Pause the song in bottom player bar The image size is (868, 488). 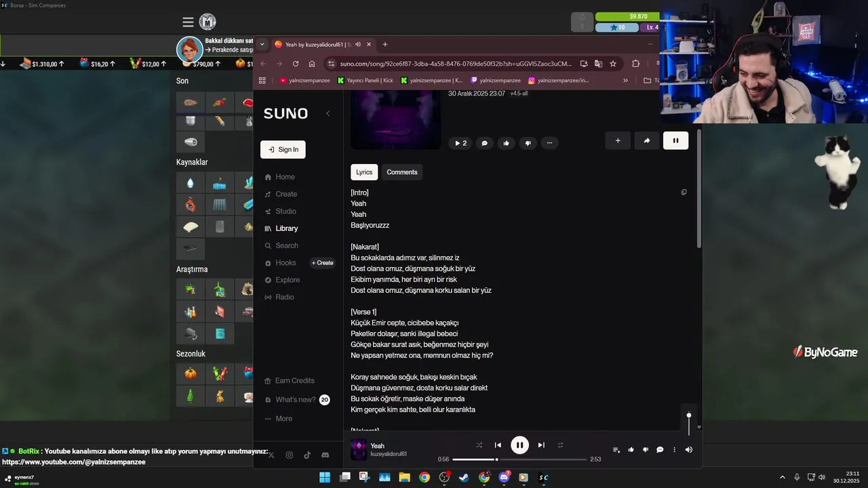519,445
